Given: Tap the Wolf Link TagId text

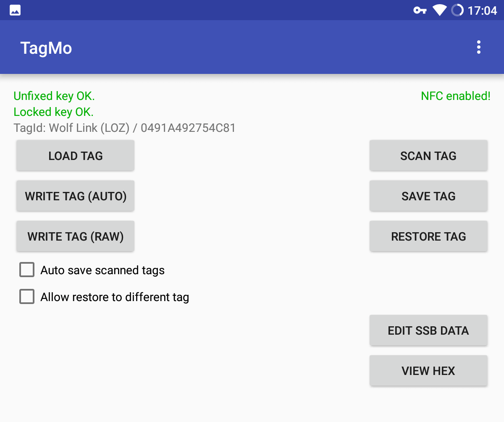Looking at the screenshot, I should [125, 128].
